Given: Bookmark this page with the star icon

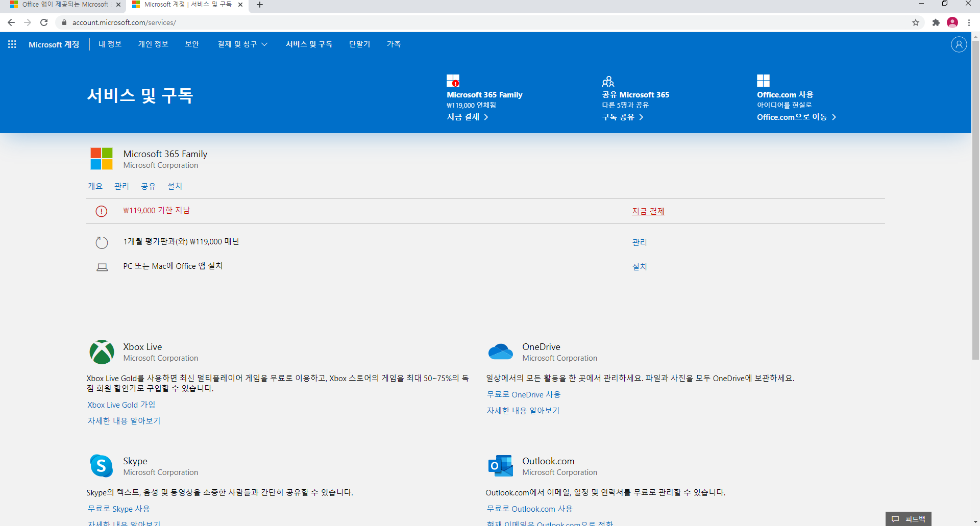Looking at the screenshot, I should coord(916,22).
